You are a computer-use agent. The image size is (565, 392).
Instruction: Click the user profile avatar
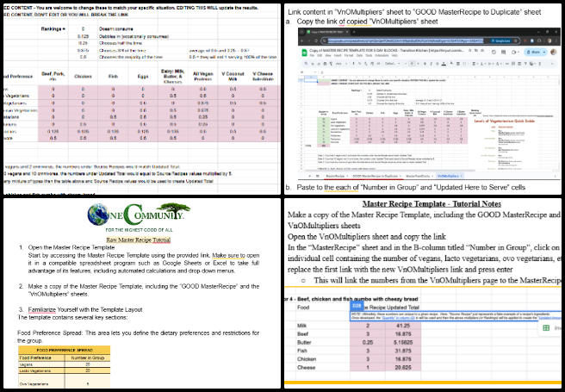coord(553,51)
